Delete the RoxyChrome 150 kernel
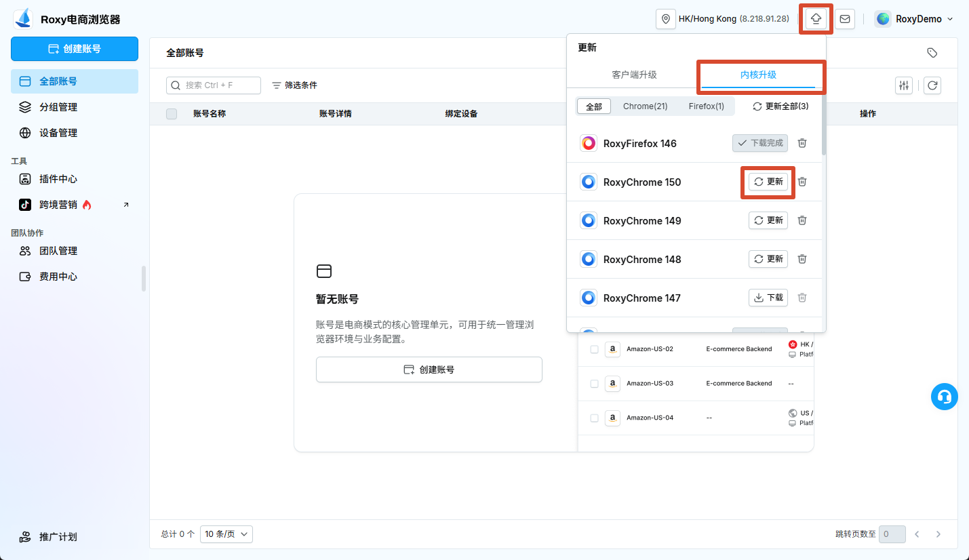 pyautogui.click(x=802, y=182)
